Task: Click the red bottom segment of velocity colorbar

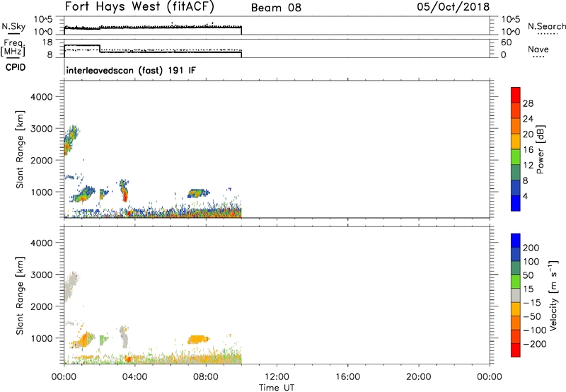Action: [516, 350]
